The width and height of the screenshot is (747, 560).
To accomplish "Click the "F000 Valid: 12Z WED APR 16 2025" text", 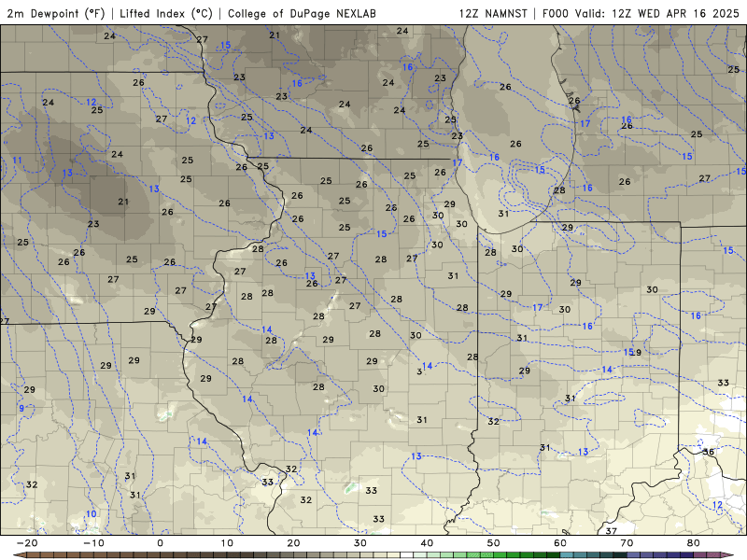I will tap(641, 13).
